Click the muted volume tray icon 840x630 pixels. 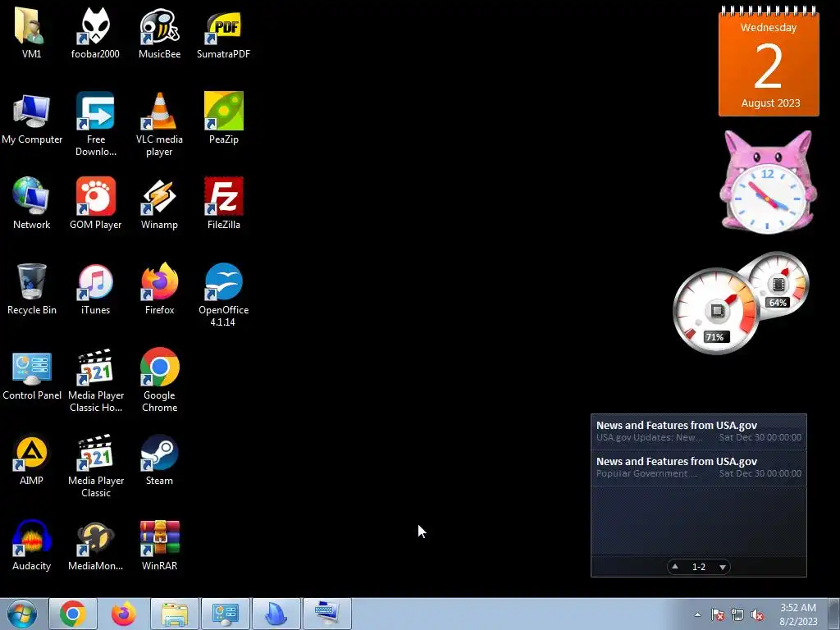tap(757, 614)
